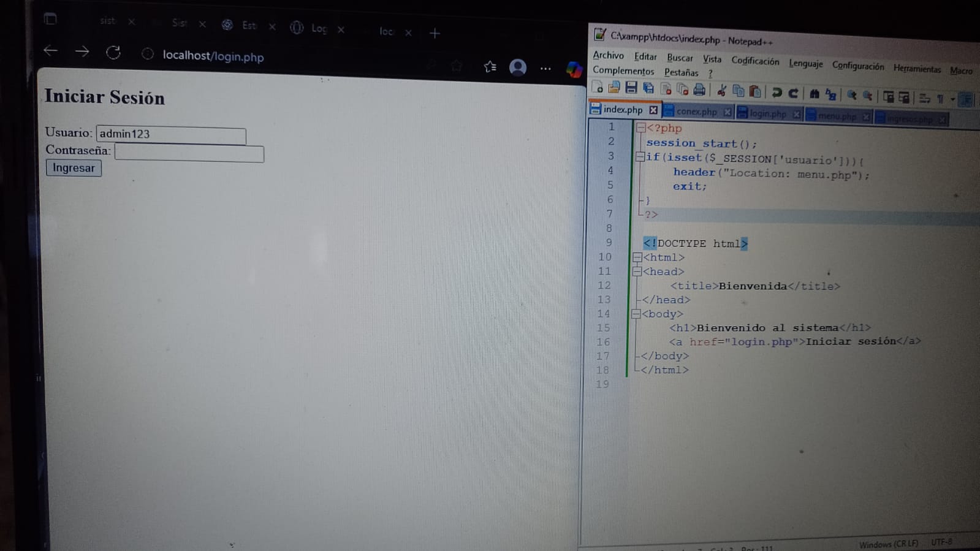The width and height of the screenshot is (980, 551).
Task: Refresh the localhost login page
Action: (113, 53)
